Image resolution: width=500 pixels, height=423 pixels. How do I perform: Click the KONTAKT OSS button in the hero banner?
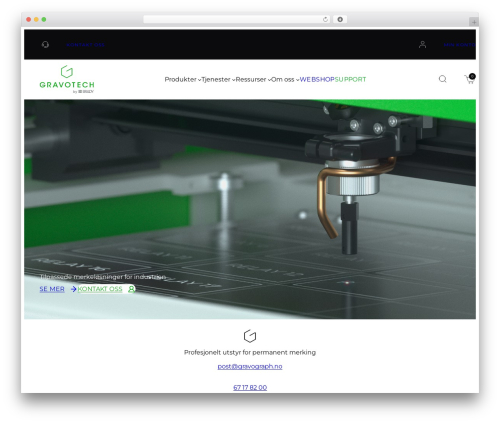point(106,289)
